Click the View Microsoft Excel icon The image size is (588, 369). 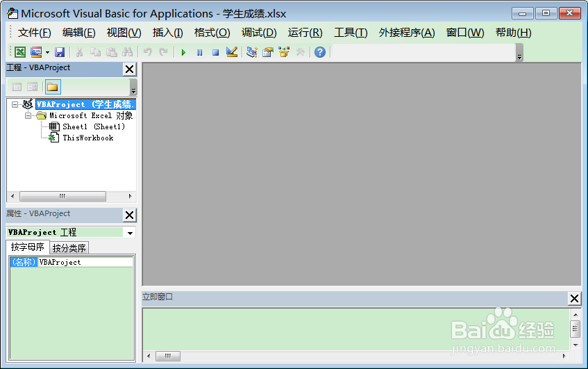pos(20,52)
